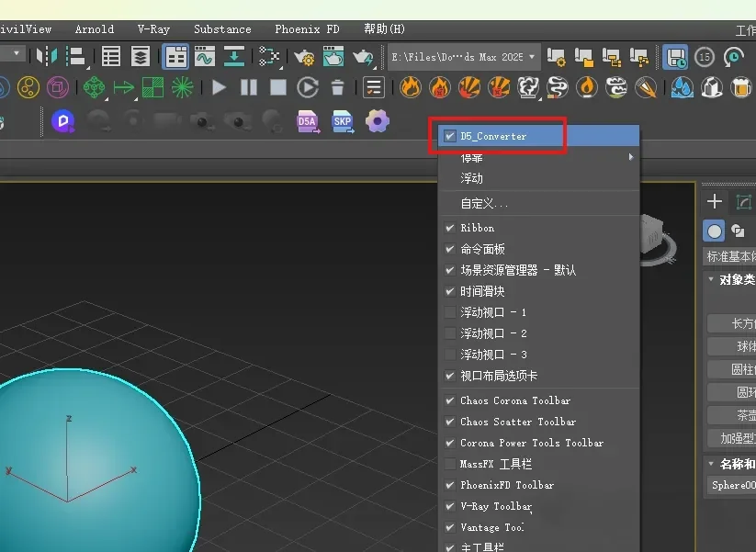
Task: Click the purple D5 sync icon
Action: pyautogui.click(x=62, y=121)
